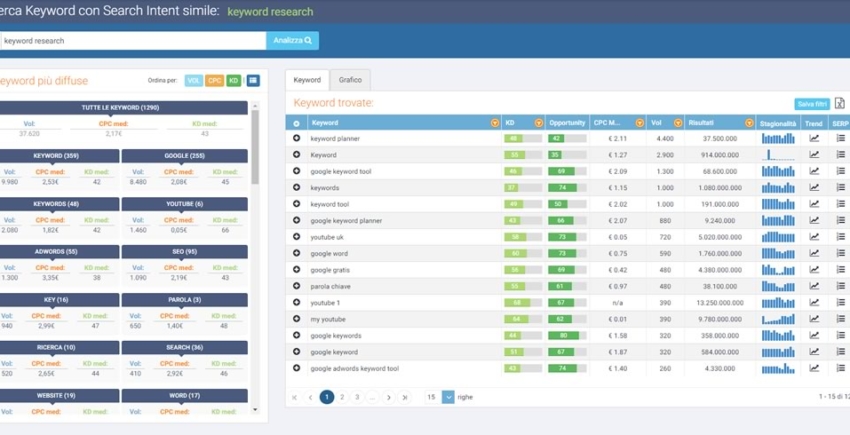The image size is (850, 435).
Task: Open the rows-per-page dropdown showing 15
Action: [448, 397]
